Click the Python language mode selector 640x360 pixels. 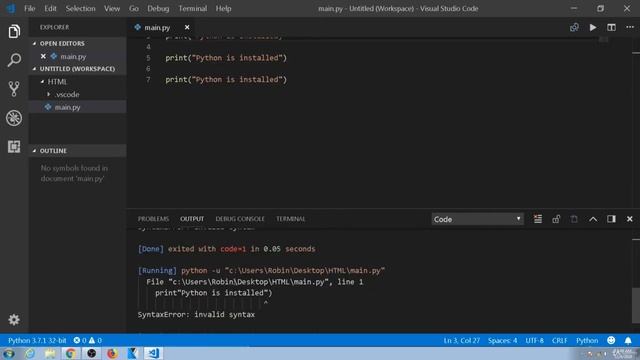tap(587, 340)
